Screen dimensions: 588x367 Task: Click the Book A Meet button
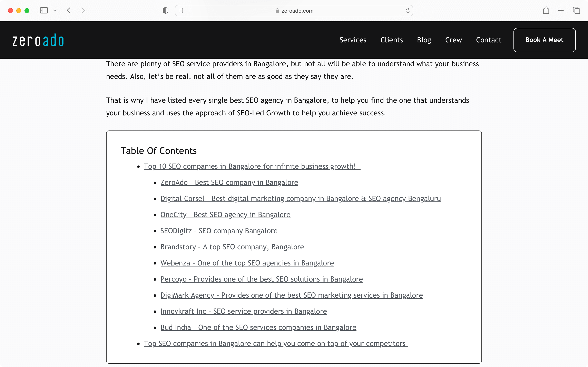[544, 40]
